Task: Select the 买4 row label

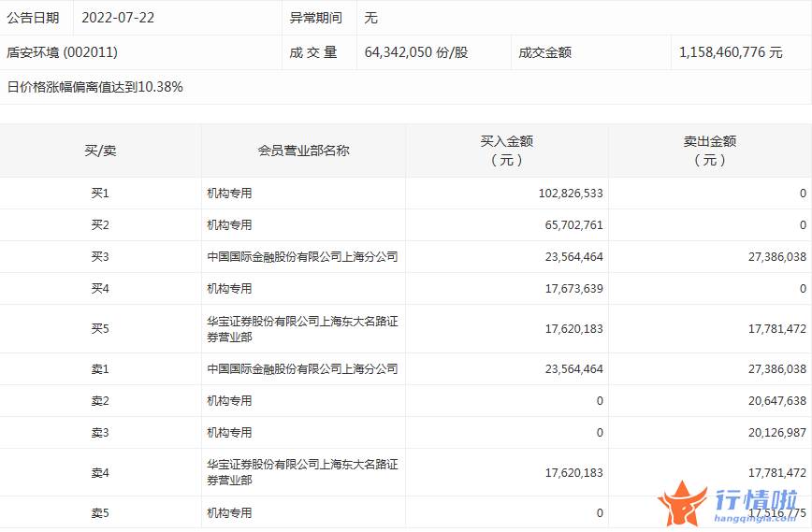Action: [x=100, y=288]
